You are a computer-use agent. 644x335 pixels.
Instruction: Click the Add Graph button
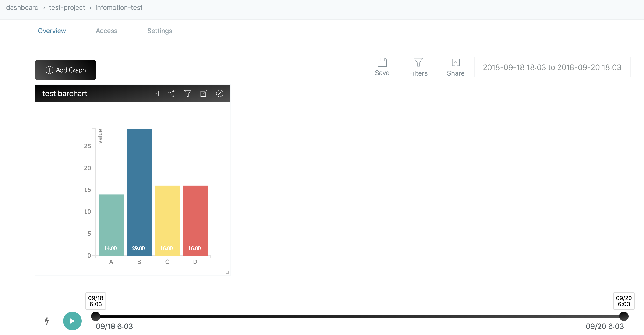(x=65, y=70)
